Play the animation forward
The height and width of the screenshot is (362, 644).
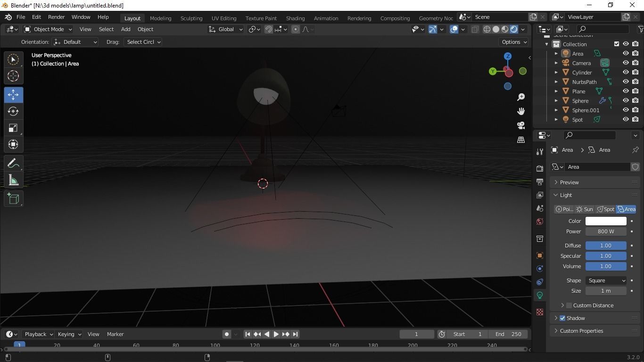pyautogui.click(x=276, y=334)
